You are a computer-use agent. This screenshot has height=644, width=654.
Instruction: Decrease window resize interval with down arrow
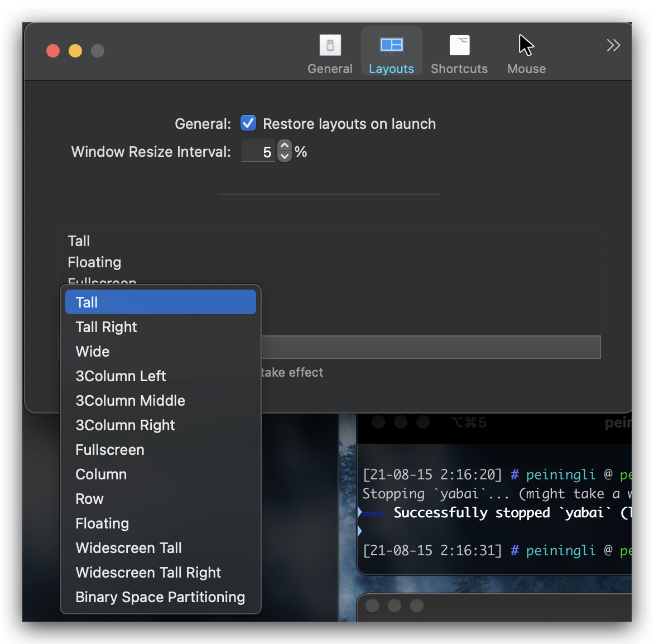click(x=285, y=156)
